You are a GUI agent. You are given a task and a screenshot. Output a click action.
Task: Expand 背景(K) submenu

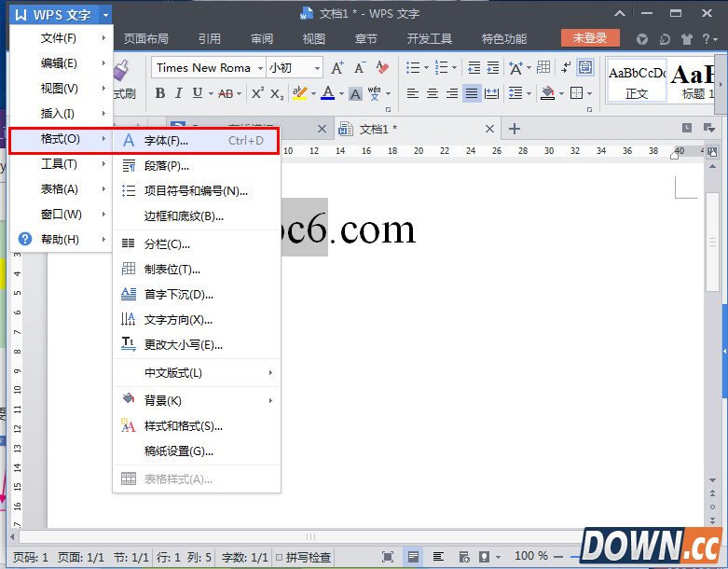[x=197, y=400]
